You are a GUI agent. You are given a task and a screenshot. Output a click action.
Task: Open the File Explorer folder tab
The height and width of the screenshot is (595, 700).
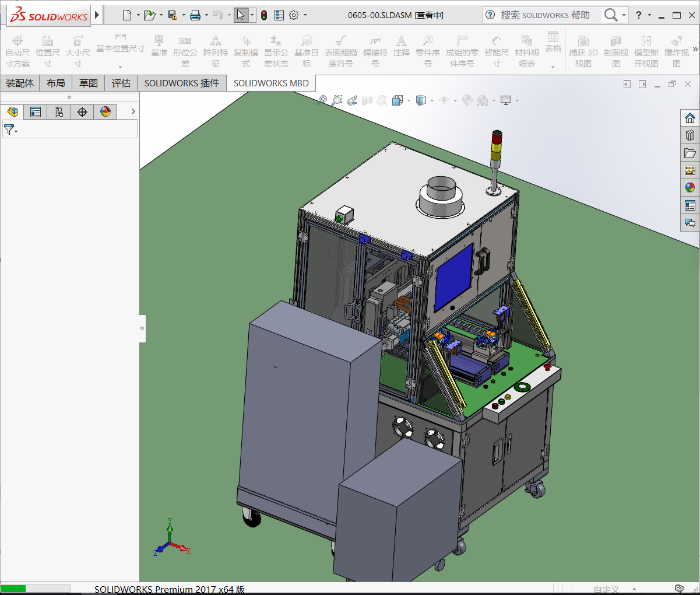pos(690,153)
